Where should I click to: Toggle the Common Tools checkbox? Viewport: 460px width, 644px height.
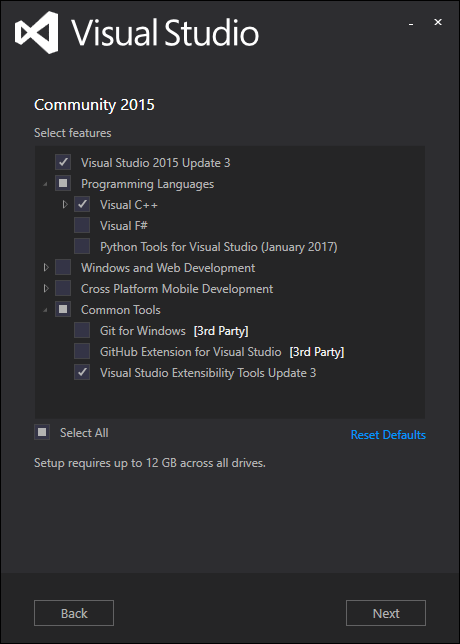click(x=63, y=309)
